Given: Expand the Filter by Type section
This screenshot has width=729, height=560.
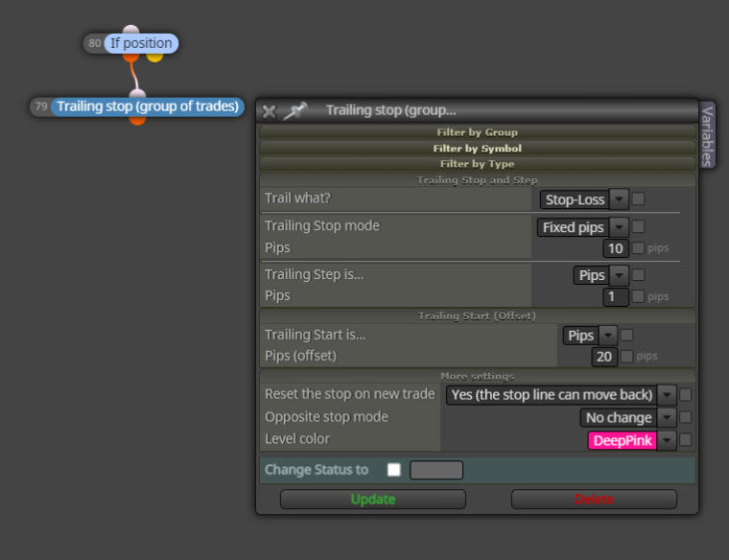Looking at the screenshot, I should click(477, 164).
